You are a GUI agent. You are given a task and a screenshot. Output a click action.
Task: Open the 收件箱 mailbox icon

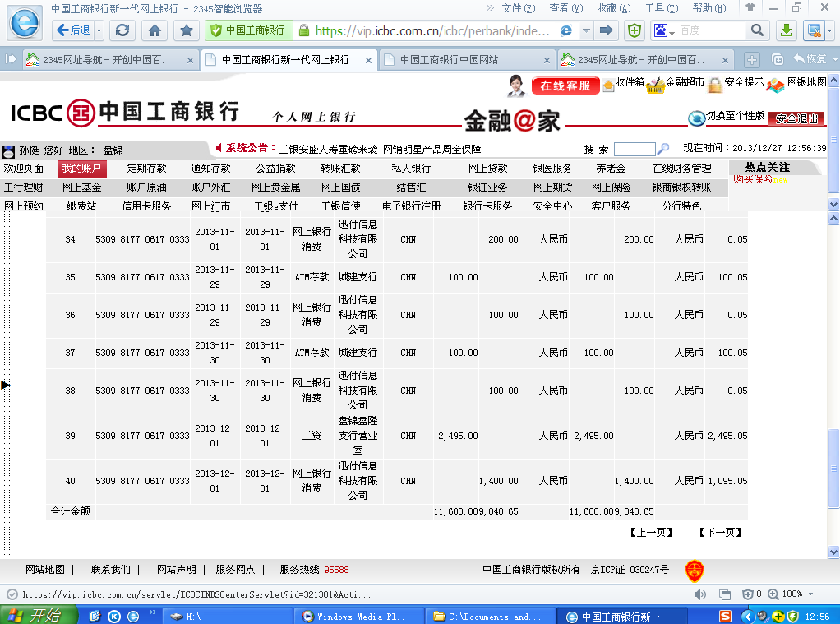click(x=608, y=84)
